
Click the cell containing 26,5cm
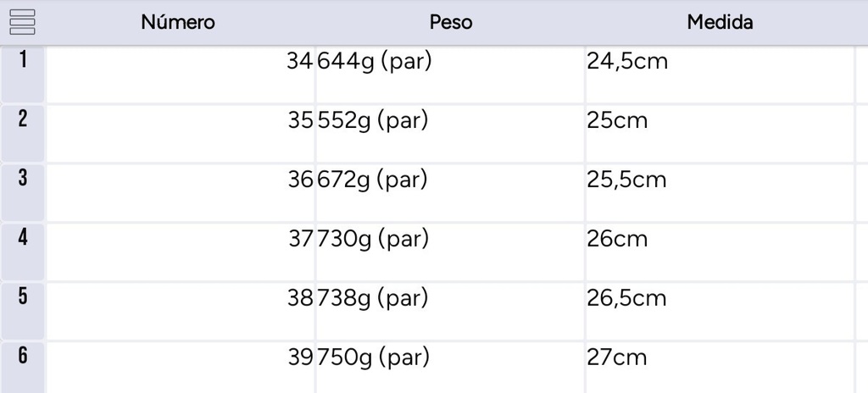coord(720,311)
